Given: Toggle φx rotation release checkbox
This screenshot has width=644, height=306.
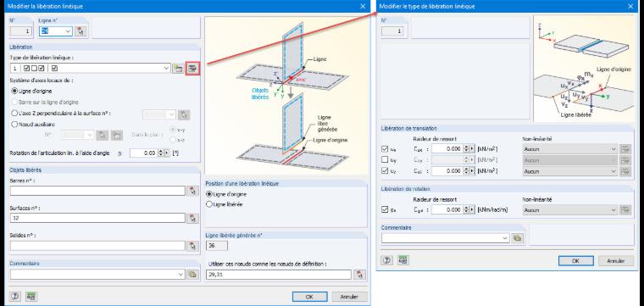Looking at the screenshot, I should pos(385,209).
